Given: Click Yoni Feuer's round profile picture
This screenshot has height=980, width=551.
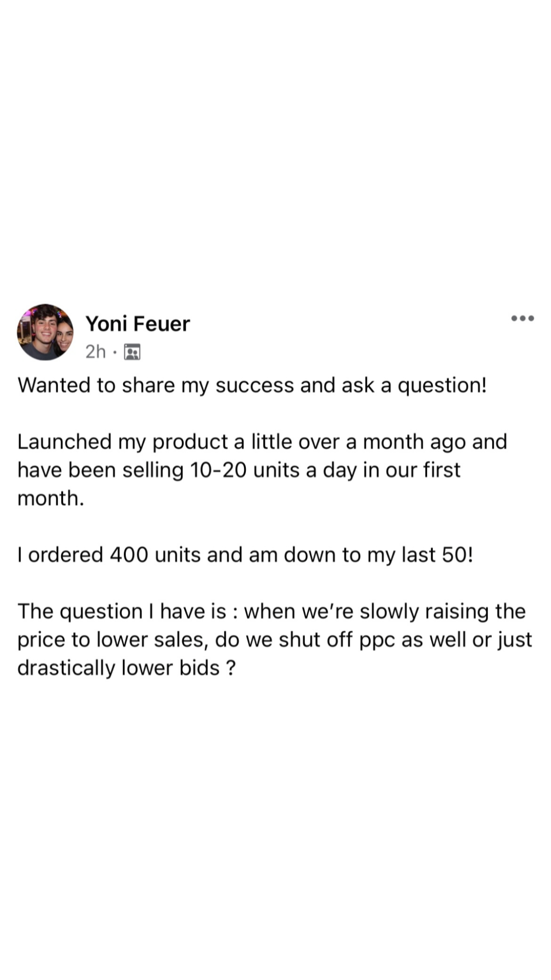Looking at the screenshot, I should point(45,332).
